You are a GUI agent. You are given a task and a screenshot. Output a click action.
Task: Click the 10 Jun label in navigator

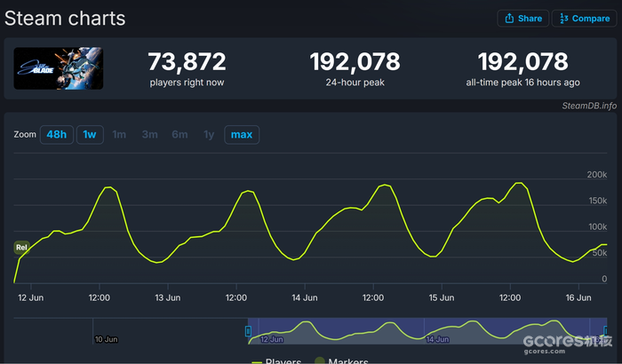pyautogui.click(x=107, y=339)
